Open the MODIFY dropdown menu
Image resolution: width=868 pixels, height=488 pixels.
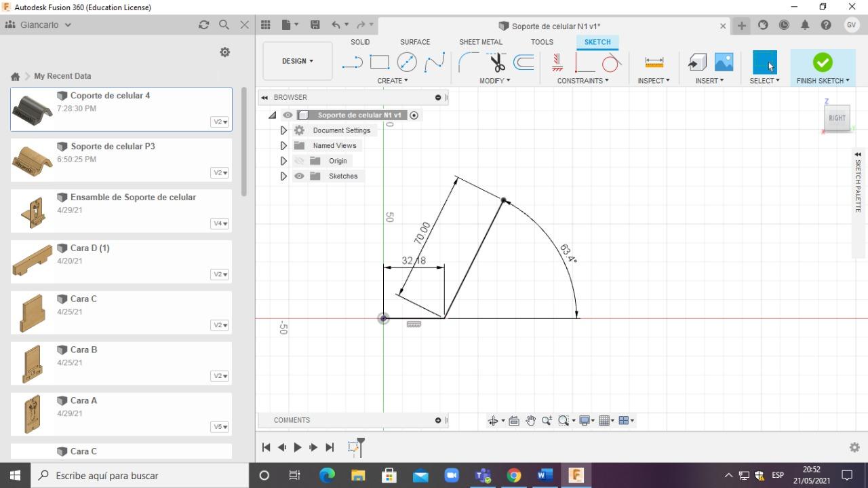click(495, 81)
